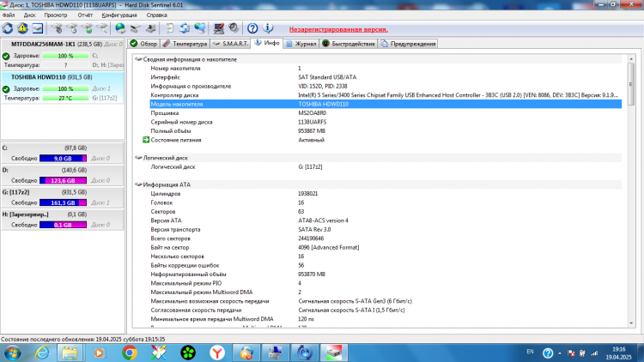Open the Google Chrome taskbar icon
The width and height of the screenshot is (644, 362).
pos(130,353)
